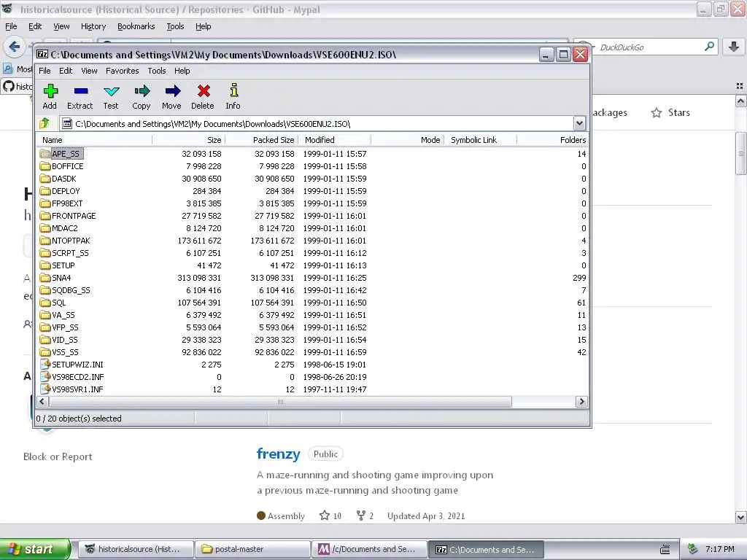
Task: Click in DuckDuckGo search field
Action: [x=649, y=47]
